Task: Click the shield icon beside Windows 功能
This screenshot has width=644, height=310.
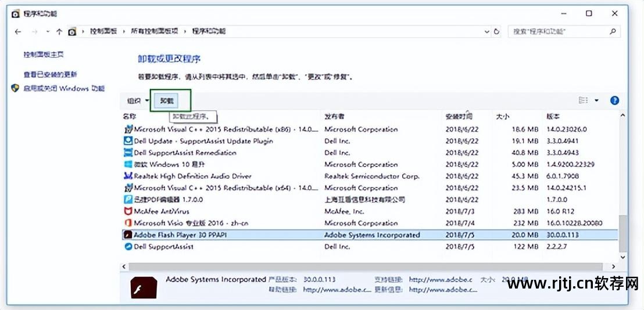Action: pyautogui.click(x=15, y=88)
